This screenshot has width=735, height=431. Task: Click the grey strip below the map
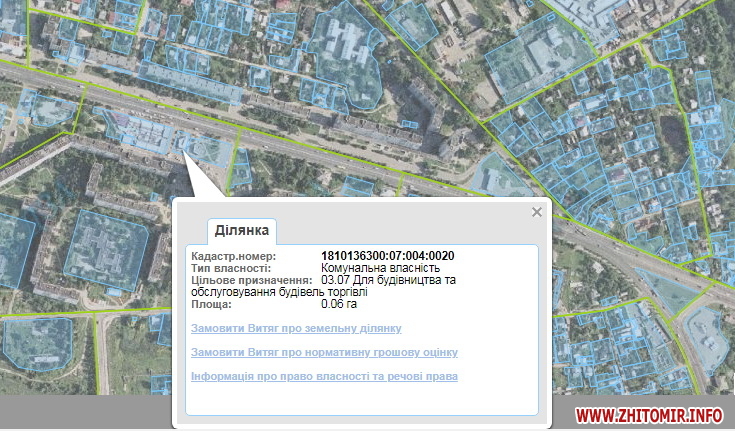[80, 412]
